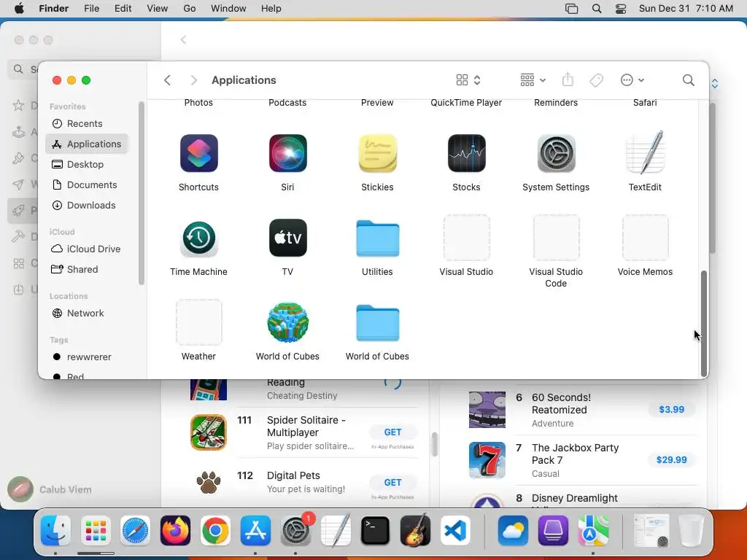Image resolution: width=747 pixels, height=560 pixels.
Task: Select the Visual Studio Code placeholder icon
Action: click(x=556, y=238)
